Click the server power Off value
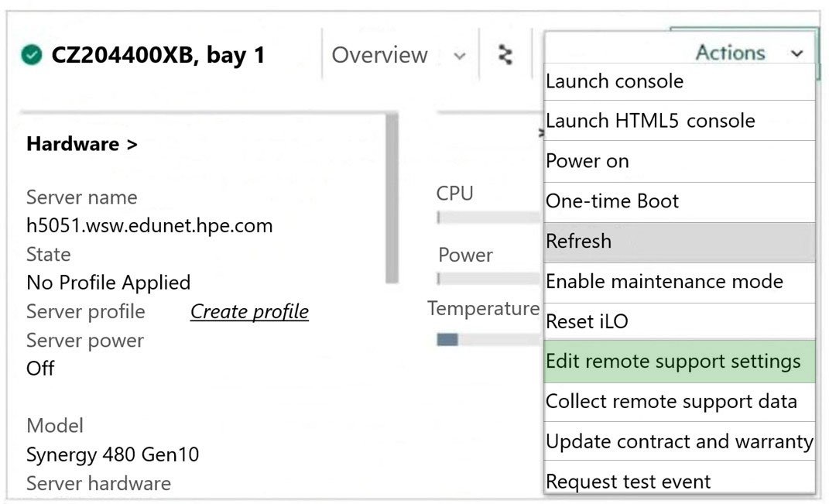Image resolution: width=829 pixels, height=504 pixels. [x=40, y=368]
